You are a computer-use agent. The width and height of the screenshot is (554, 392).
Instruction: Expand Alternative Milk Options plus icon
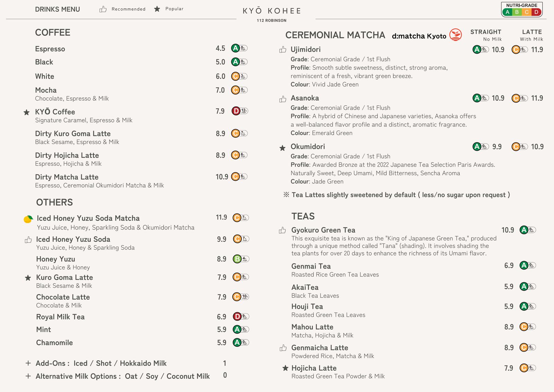click(x=28, y=376)
